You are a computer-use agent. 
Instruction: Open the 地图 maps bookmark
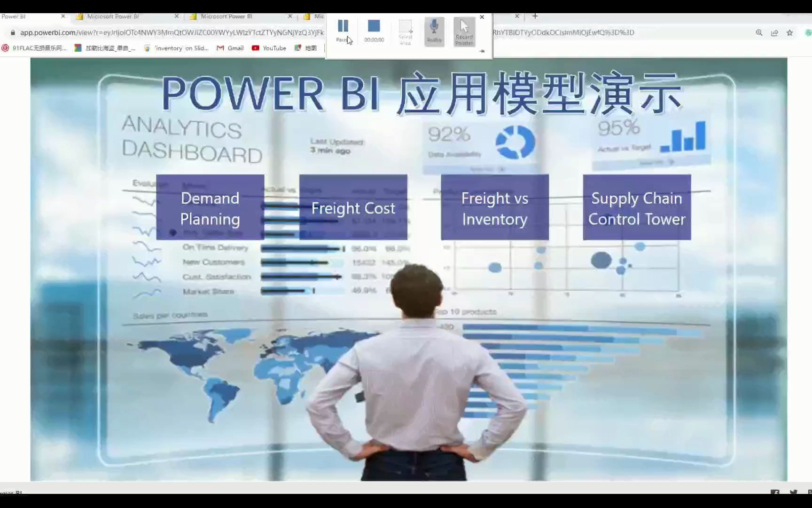[305, 48]
